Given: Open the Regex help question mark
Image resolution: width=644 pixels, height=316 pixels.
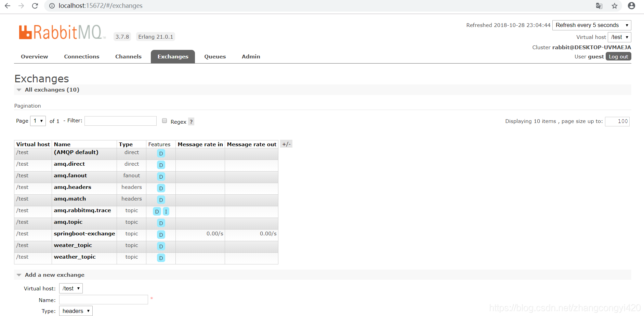Looking at the screenshot, I should (191, 122).
